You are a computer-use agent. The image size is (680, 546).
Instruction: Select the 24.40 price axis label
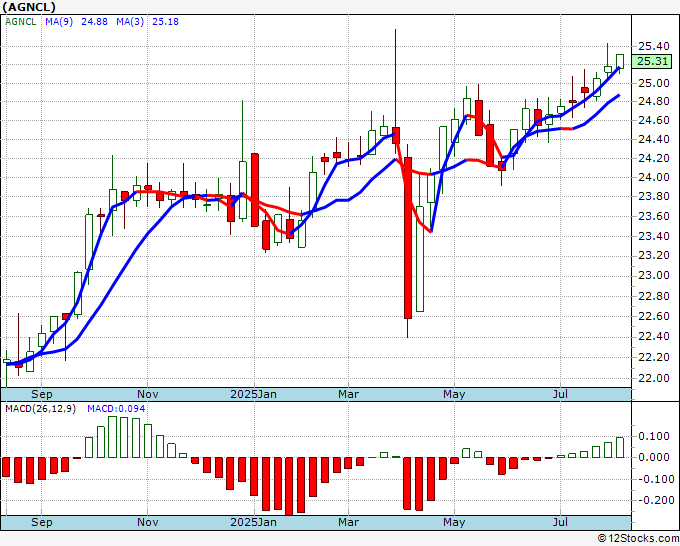point(654,139)
